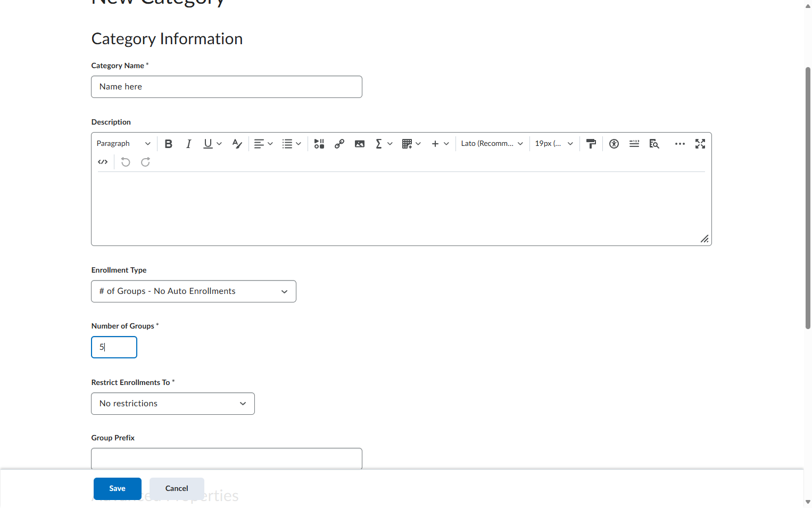Open the Enrollment Type dropdown
Image resolution: width=812 pixels, height=508 pixels.
pyautogui.click(x=194, y=291)
